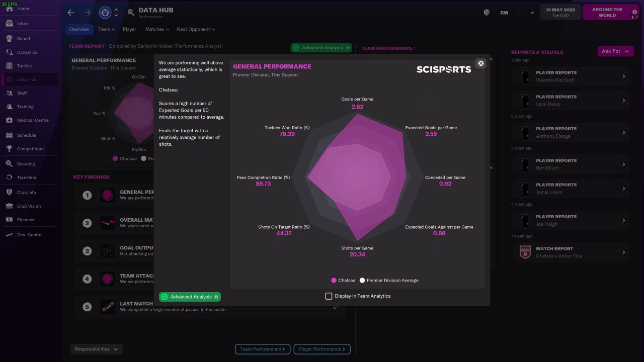
Task: Switch to the Player tab
Action: click(129, 29)
